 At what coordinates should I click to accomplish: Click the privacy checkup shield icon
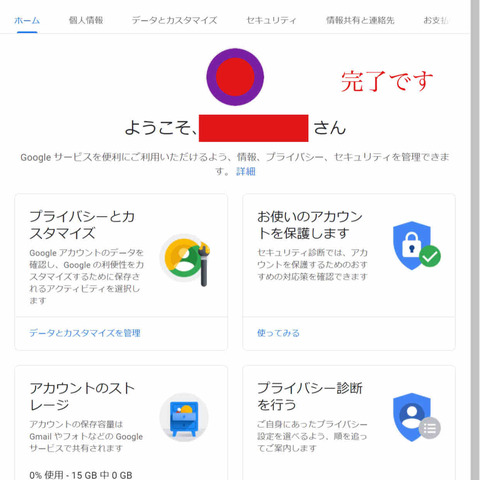pyautogui.click(x=416, y=417)
